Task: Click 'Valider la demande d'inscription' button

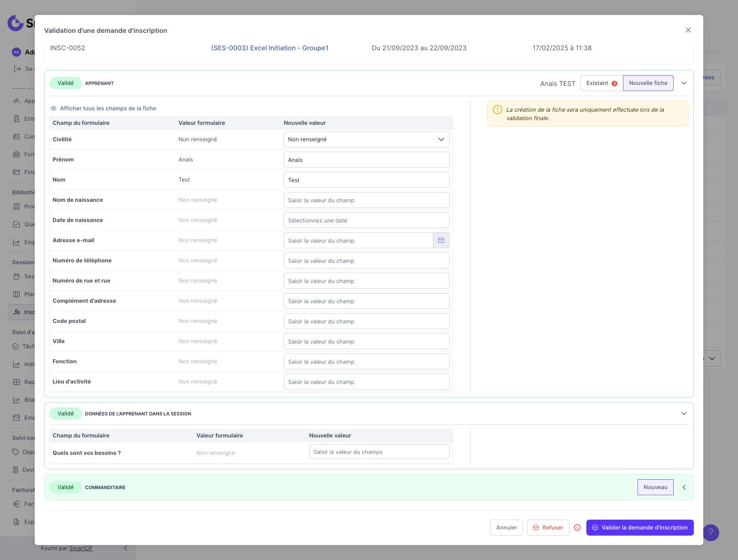Action: pos(640,528)
